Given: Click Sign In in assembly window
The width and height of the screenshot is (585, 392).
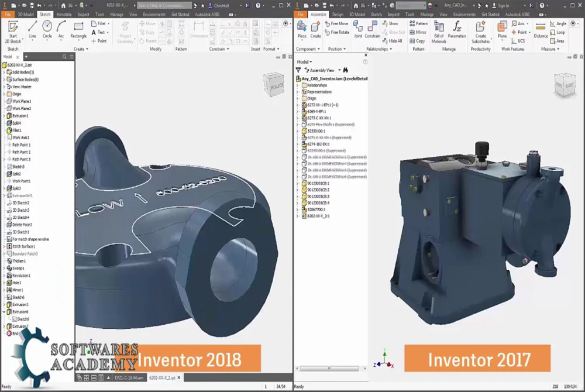Looking at the screenshot, I should point(501,6).
